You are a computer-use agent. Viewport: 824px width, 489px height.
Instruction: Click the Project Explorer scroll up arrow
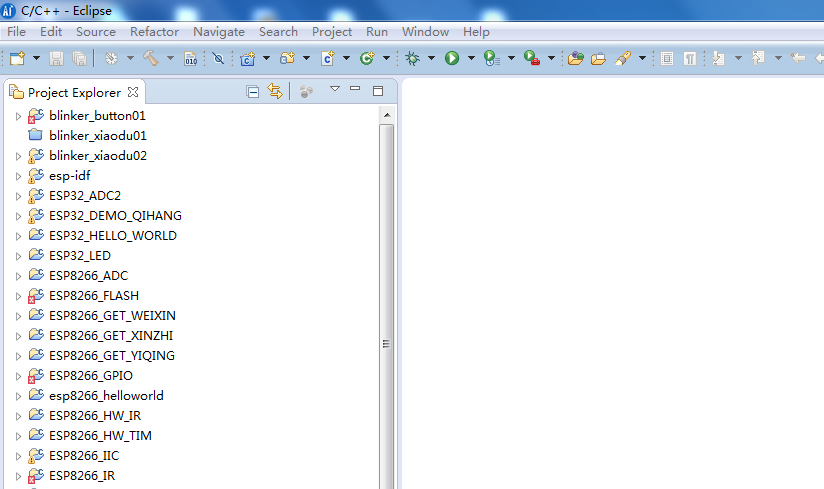pos(387,115)
